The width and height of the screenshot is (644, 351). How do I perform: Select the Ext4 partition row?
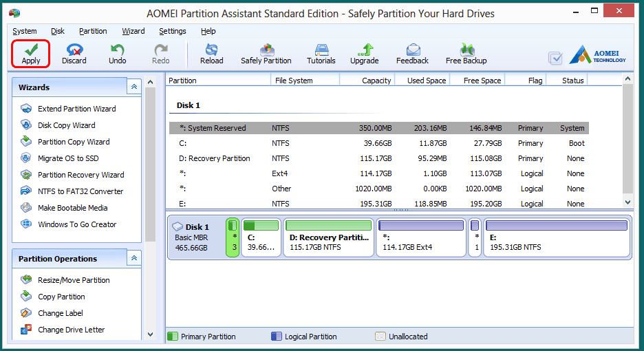click(x=379, y=173)
